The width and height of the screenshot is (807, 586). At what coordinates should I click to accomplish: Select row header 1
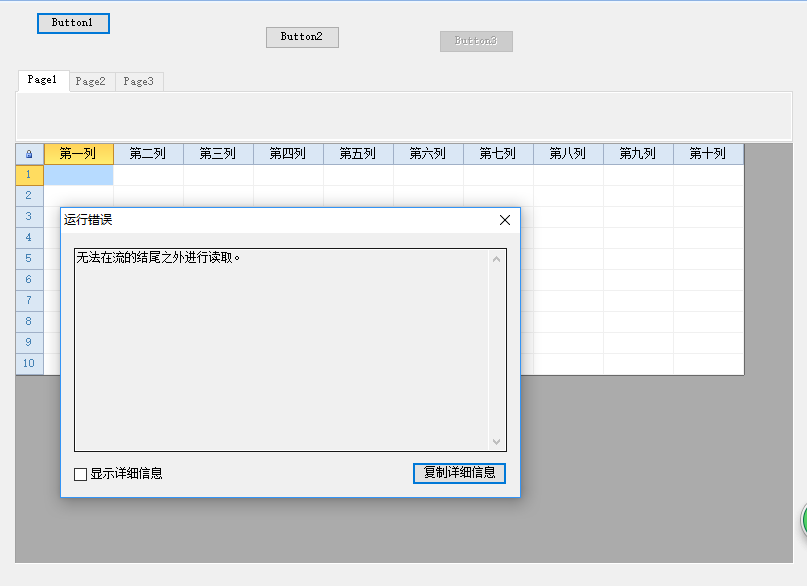pyautogui.click(x=29, y=175)
